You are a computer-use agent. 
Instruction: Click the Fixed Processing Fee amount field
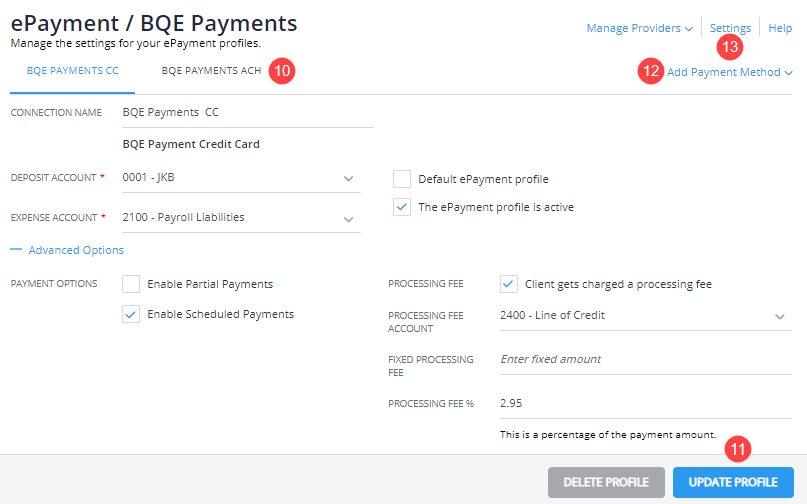coord(645,360)
